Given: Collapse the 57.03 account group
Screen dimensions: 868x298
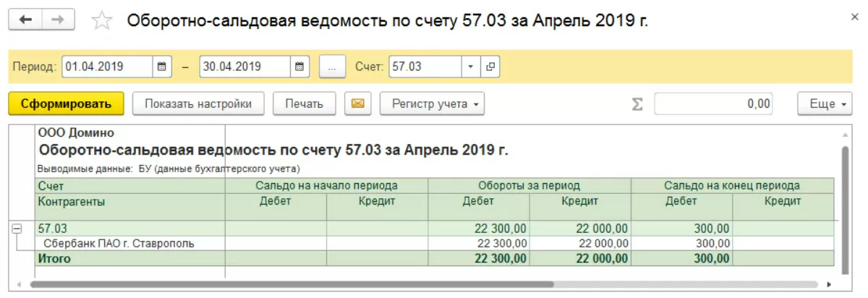Looking at the screenshot, I should tap(17, 229).
